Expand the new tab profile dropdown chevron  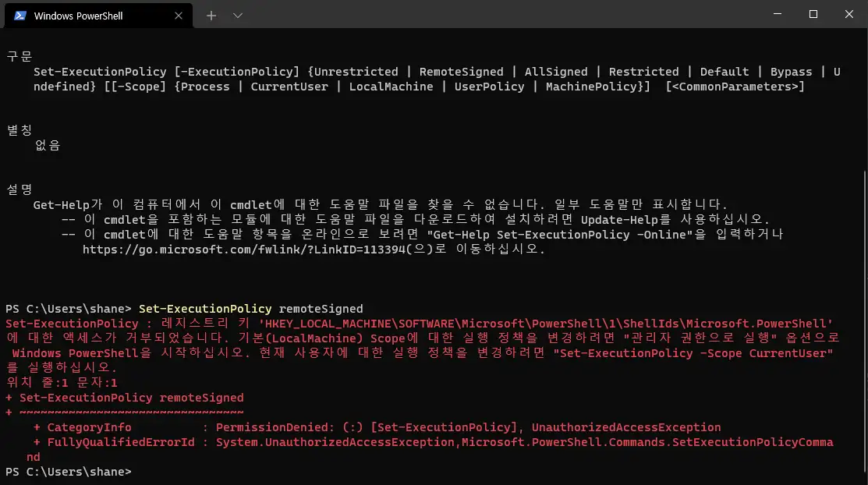238,16
